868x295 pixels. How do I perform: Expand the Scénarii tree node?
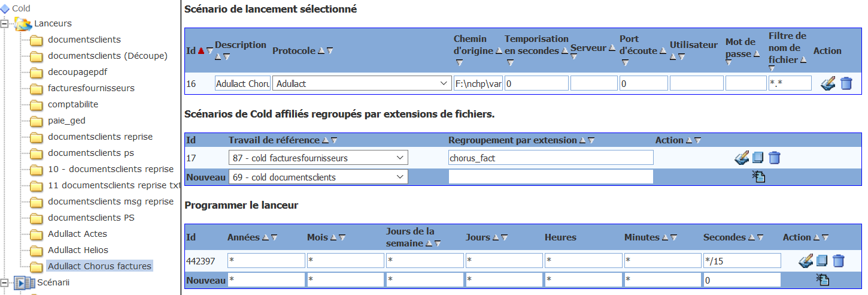tap(5, 282)
